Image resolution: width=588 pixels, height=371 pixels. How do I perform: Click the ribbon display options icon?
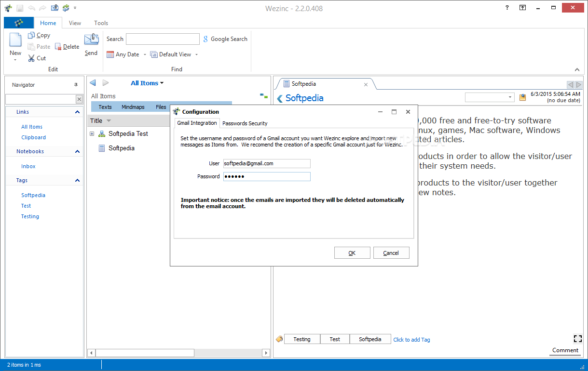[x=523, y=8]
